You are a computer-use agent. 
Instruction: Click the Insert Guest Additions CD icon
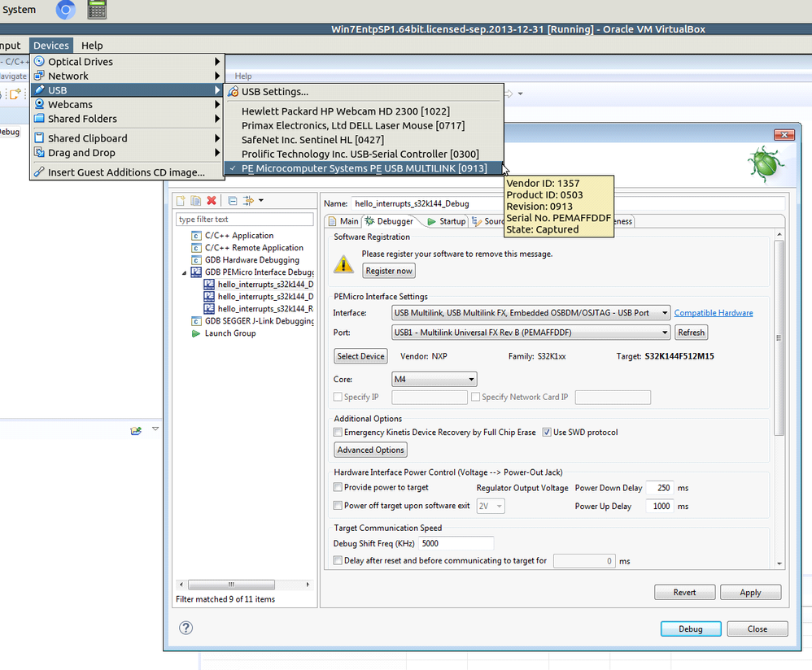pos(39,172)
